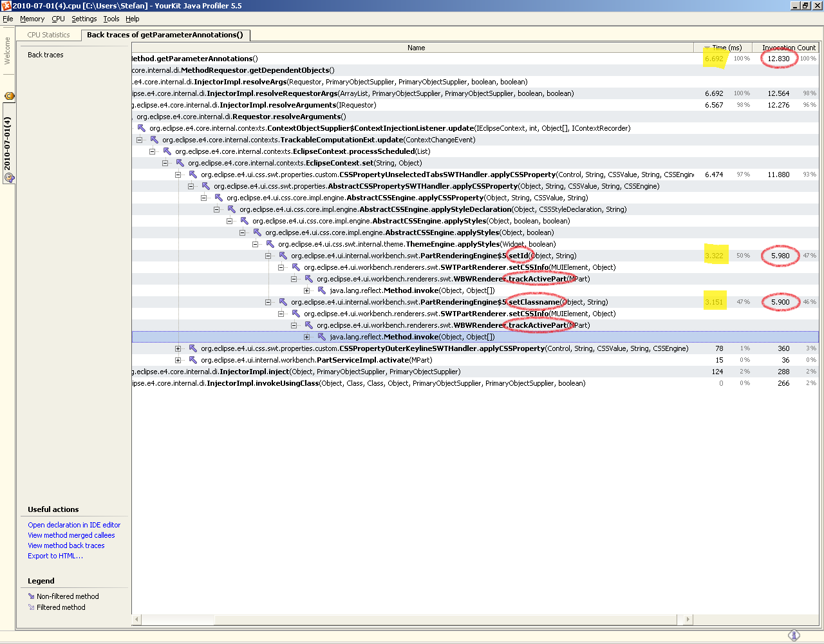Expand the CSSPropertyOuterKeylineSWTHandler node
The width and height of the screenshot is (824, 644).
click(178, 348)
